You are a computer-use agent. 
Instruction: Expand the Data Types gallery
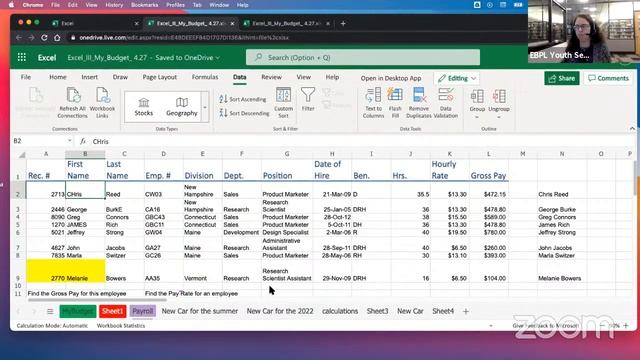pyautogui.click(x=205, y=107)
